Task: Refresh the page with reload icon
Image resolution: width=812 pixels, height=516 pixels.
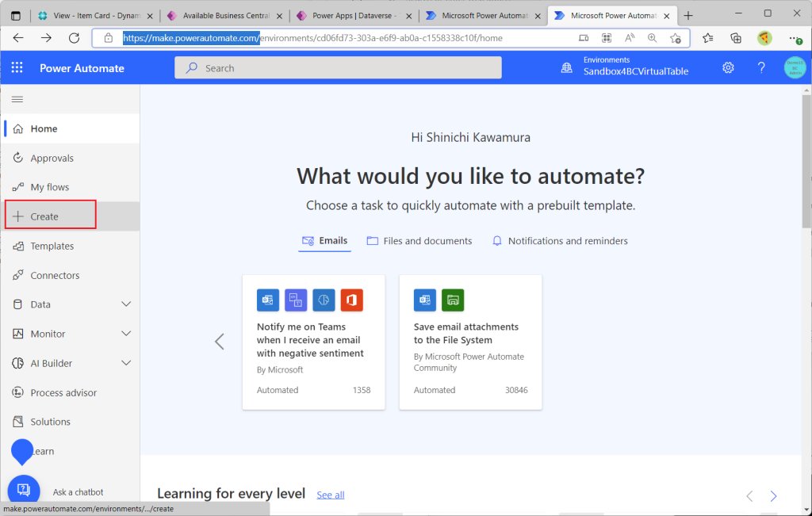Action: pos(74,38)
